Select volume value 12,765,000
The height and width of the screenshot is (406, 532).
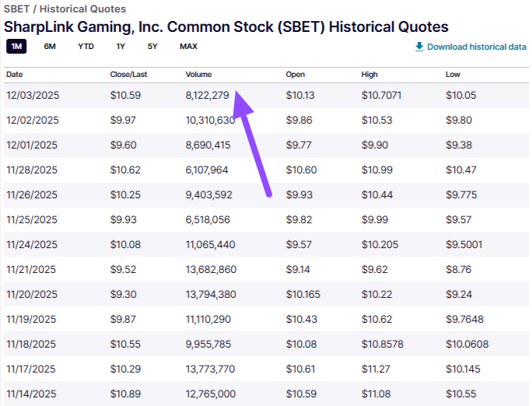pyautogui.click(x=211, y=394)
